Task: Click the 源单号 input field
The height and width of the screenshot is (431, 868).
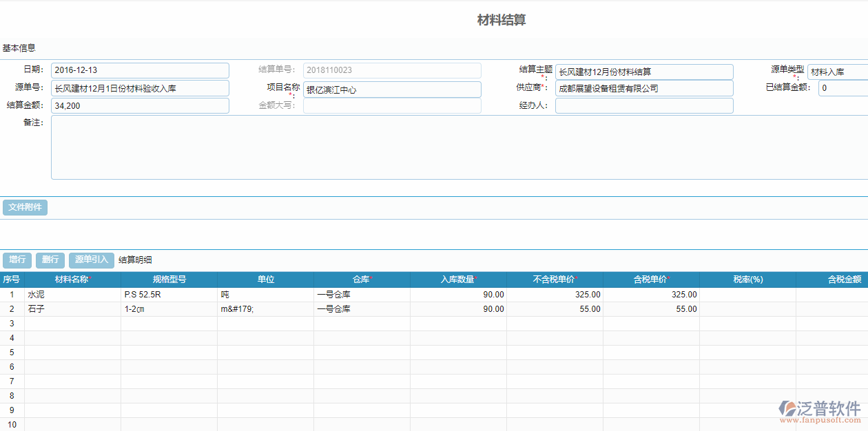Action: pos(140,88)
